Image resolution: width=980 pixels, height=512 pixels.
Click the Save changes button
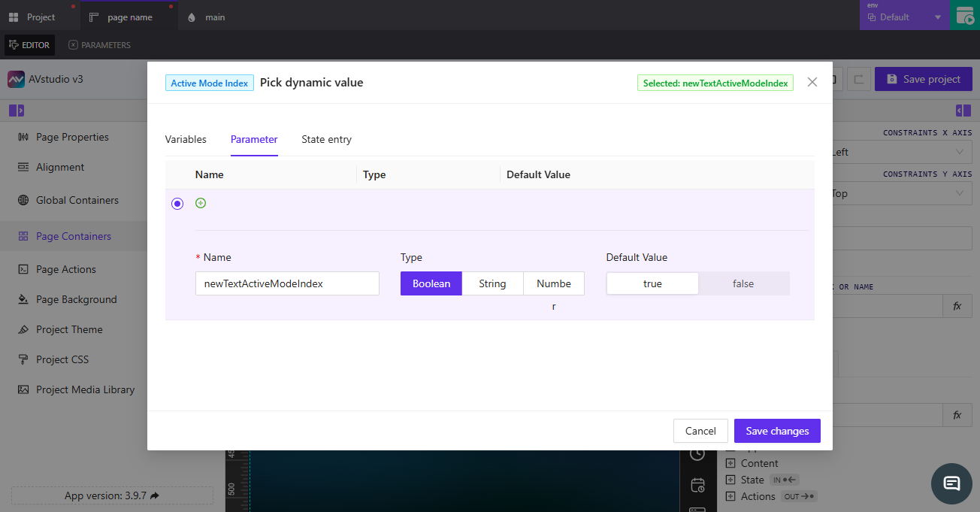pyautogui.click(x=777, y=431)
